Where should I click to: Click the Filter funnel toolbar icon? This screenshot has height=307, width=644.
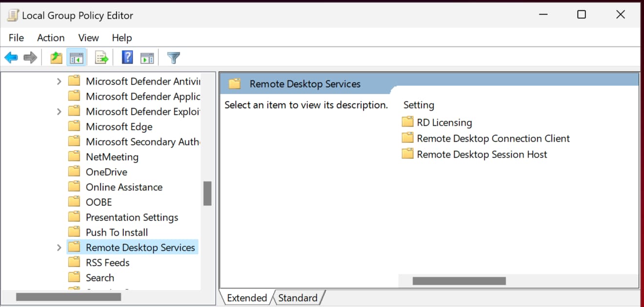[174, 58]
